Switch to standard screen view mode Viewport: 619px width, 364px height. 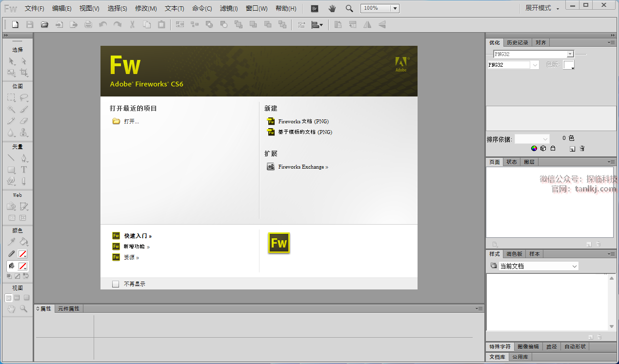click(8, 298)
